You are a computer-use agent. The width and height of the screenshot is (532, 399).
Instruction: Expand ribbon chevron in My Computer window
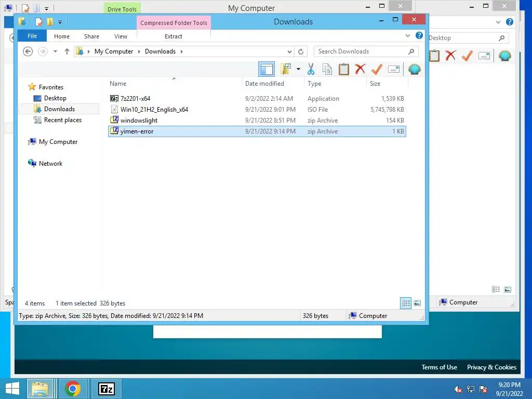[x=498, y=22]
